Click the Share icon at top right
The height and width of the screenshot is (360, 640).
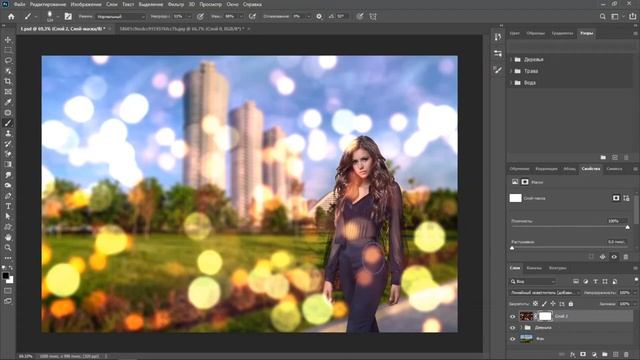point(633,17)
